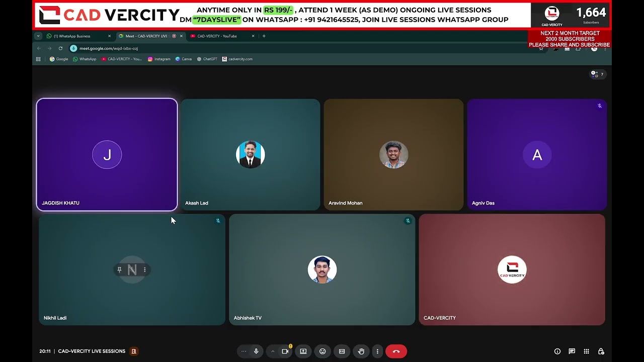Pin Nikhil Ladi's tile

pyautogui.click(x=119, y=270)
